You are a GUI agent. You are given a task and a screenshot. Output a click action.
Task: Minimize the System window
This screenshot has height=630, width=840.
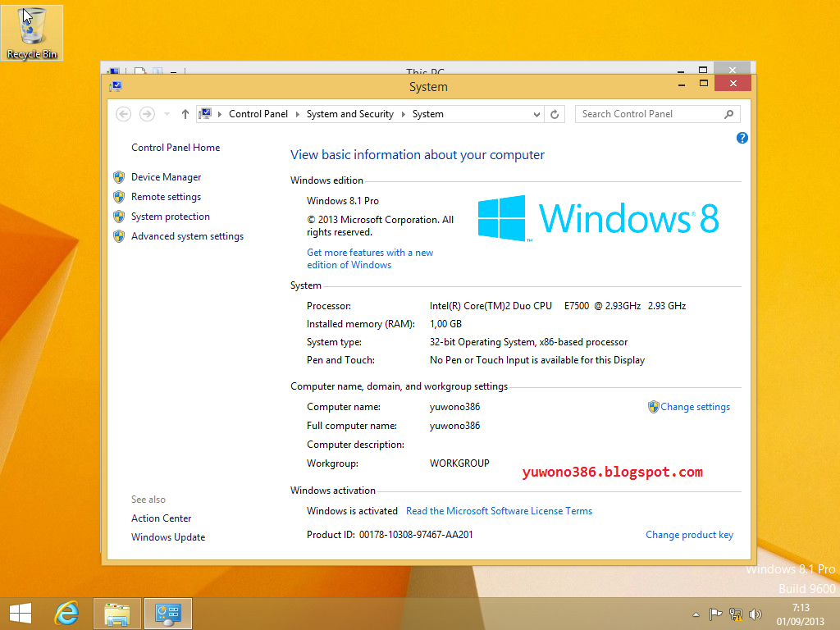[x=682, y=84]
